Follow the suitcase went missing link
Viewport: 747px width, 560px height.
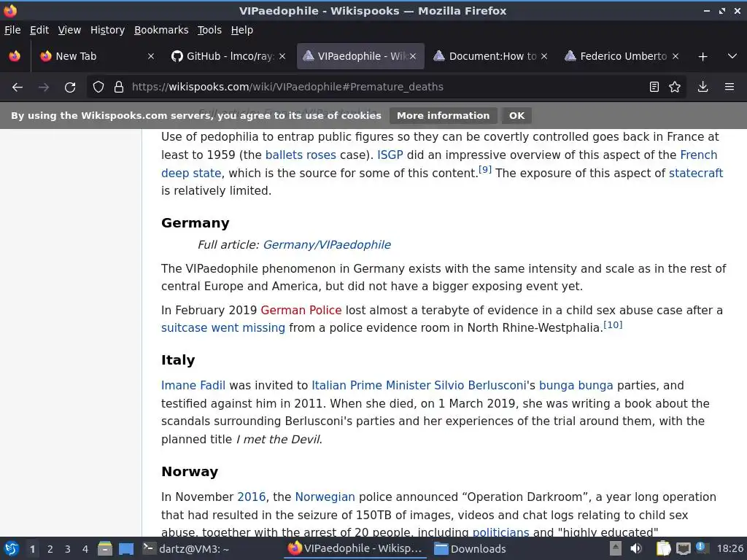[223, 328]
